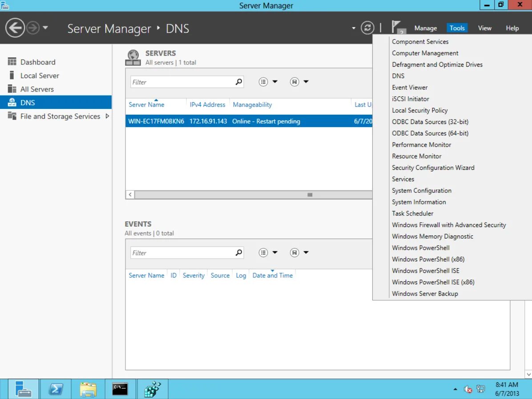Open Events list criteria dropdown arrow
Screen dimensions: 532x399
[x=275, y=252]
